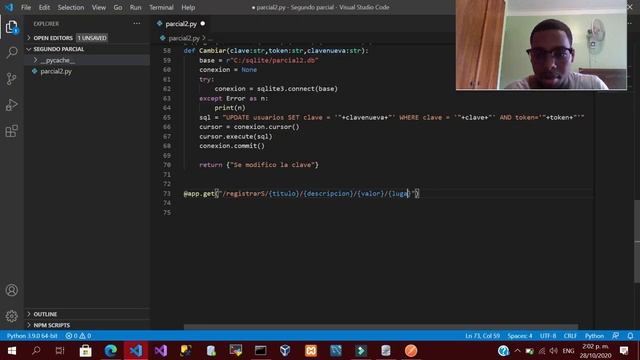The height and width of the screenshot is (360, 640).
Task: Change indentation via Spaces: 4
Action: click(520, 336)
